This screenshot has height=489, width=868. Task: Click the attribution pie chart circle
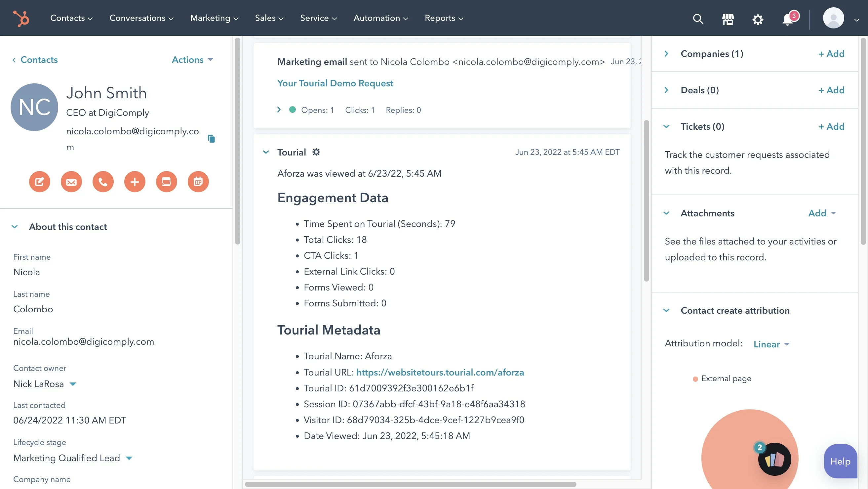[750, 449]
